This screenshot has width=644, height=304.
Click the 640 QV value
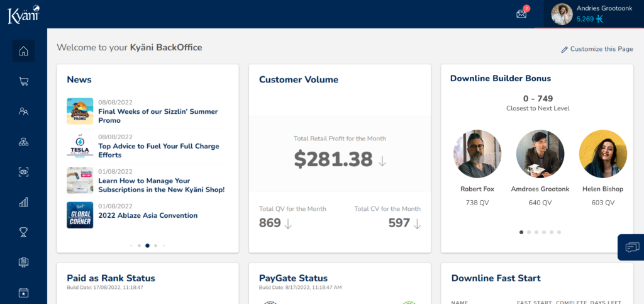click(540, 203)
